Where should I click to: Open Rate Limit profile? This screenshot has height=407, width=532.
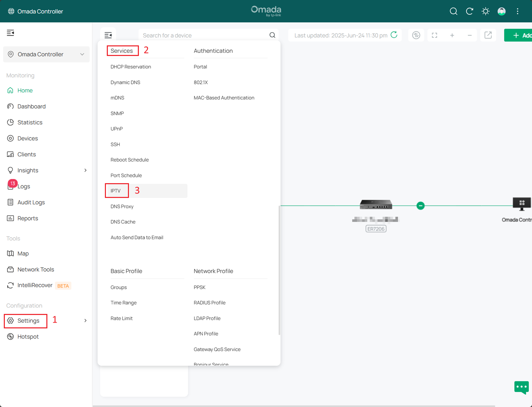pos(121,318)
